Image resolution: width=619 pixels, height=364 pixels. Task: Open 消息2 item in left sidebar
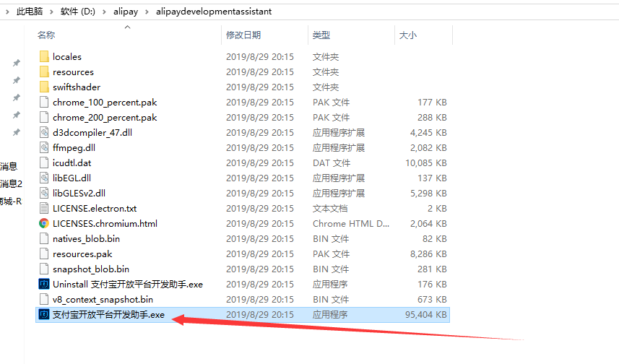pos(11,183)
